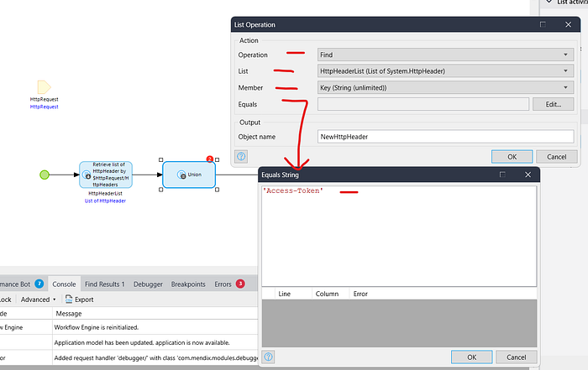This screenshot has height=370, width=588.
Task: Select the green microflow start event
Action: [44, 175]
